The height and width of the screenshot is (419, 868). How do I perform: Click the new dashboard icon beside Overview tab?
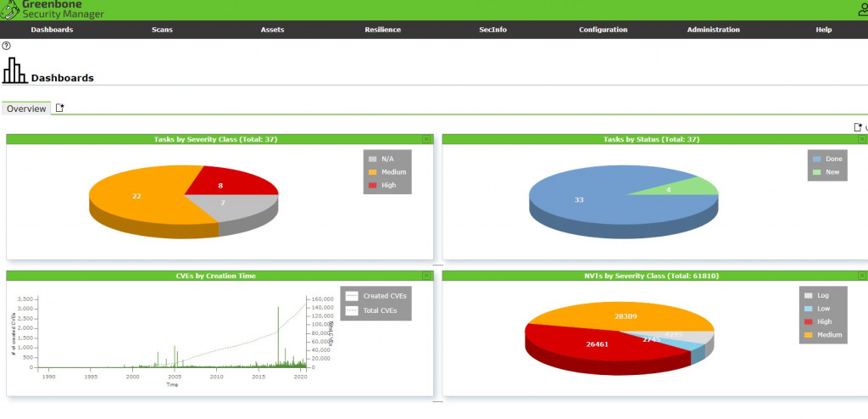[x=60, y=108]
